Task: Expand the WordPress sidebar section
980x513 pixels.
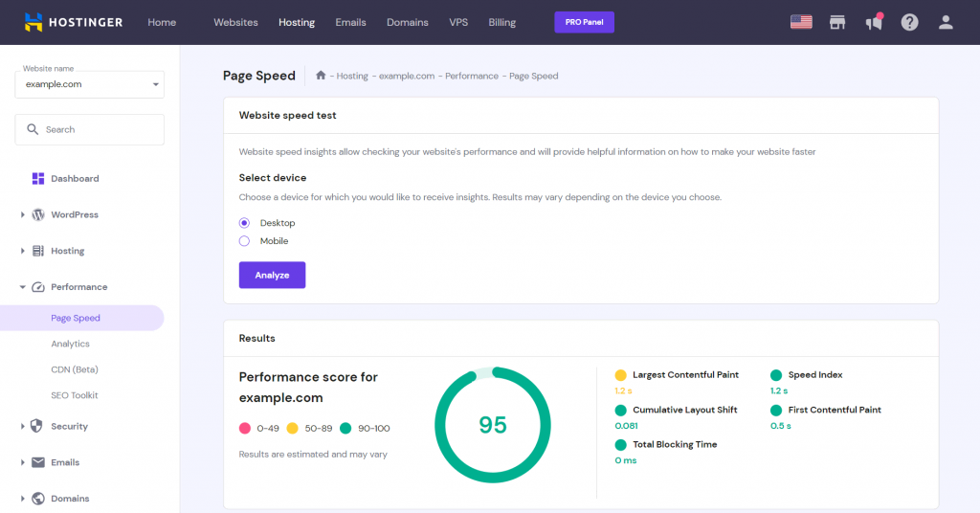Action: pos(23,215)
